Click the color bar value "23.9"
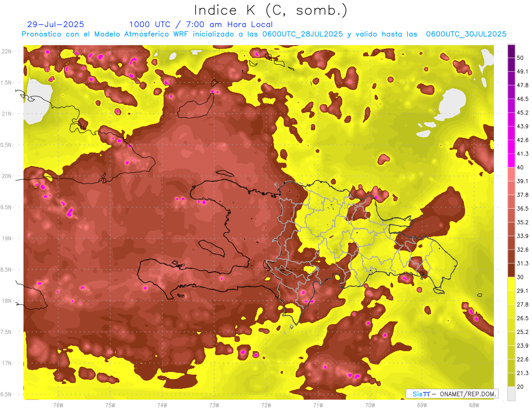Viewport: 532px width, 411px height. [523, 346]
